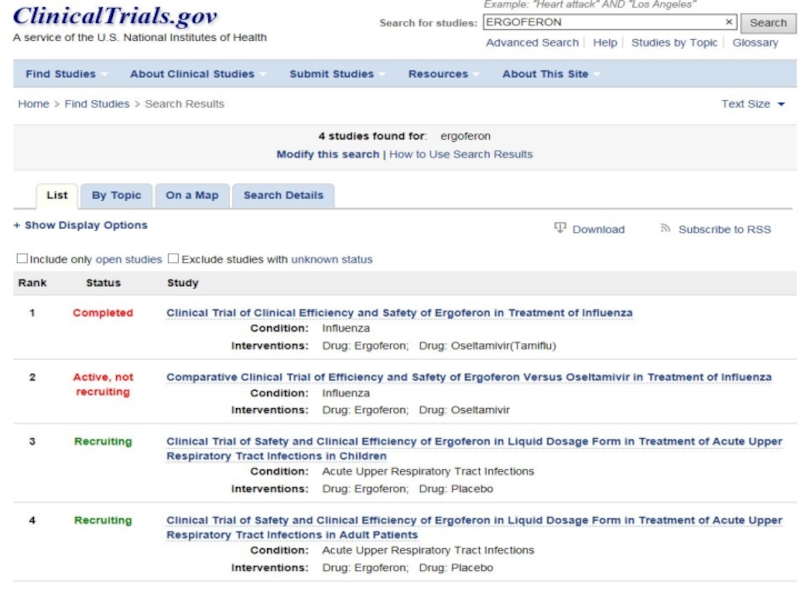Viewport: 800px width, 600px height.
Task: Click the Download link text
Action: [x=598, y=230]
